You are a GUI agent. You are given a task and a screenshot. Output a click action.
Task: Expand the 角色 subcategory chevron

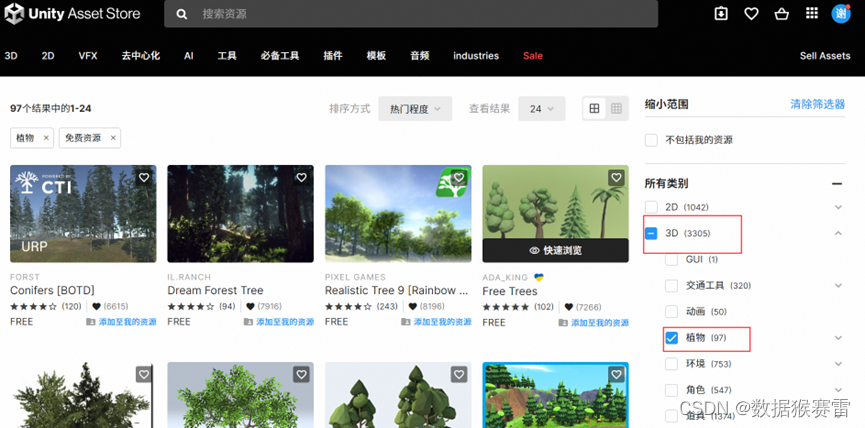click(839, 390)
